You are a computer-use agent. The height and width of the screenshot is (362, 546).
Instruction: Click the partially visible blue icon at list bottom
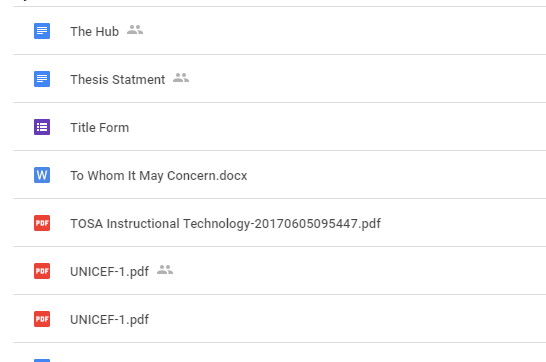pyautogui.click(x=42, y=360)
